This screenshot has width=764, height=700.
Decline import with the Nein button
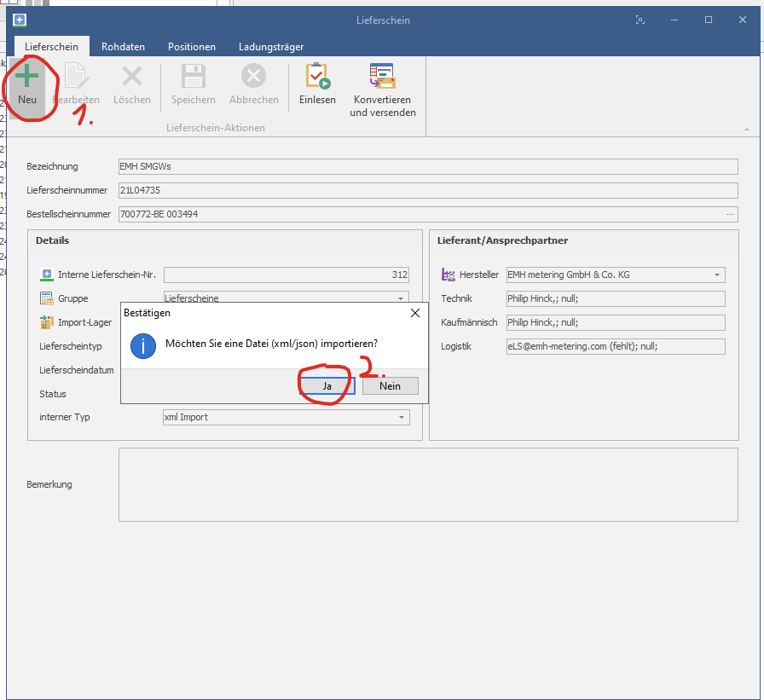pyautogui.click(x=390, y=386)
